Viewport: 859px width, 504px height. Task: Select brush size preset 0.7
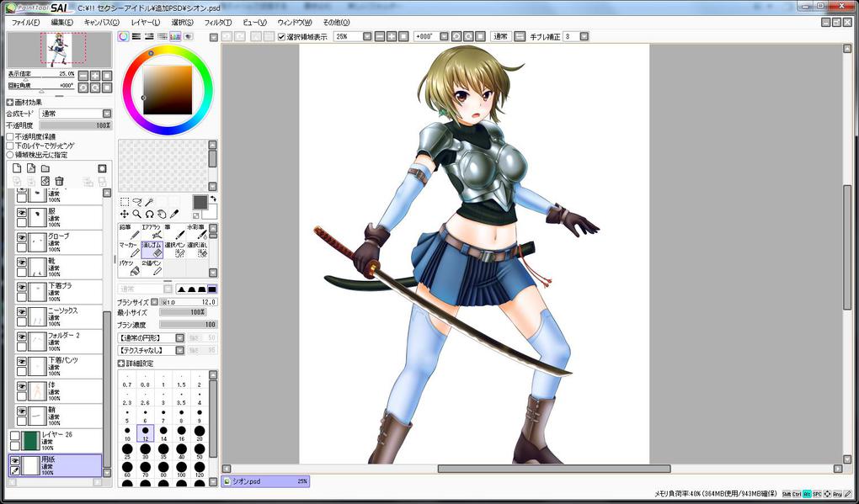pos(127,381)
